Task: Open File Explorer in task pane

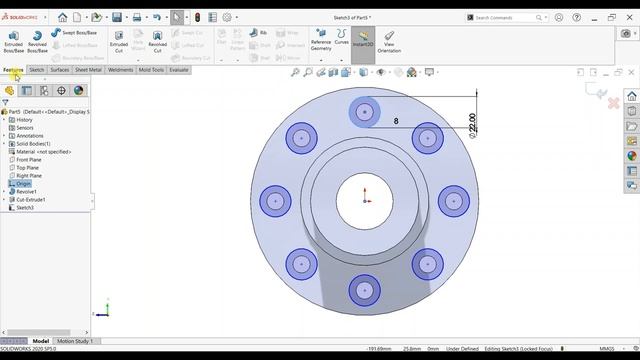Action: point(632,126)
